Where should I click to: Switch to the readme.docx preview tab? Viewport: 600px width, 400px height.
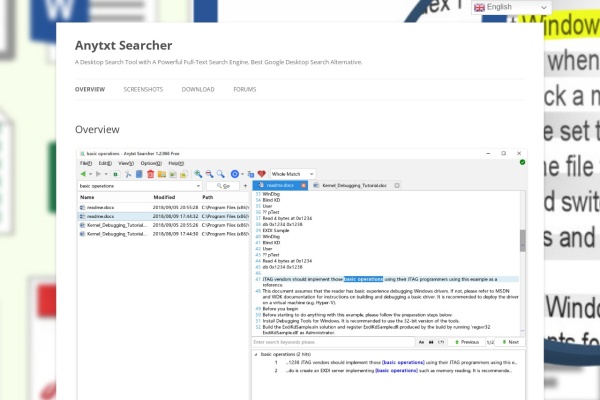tap(280, 185)
